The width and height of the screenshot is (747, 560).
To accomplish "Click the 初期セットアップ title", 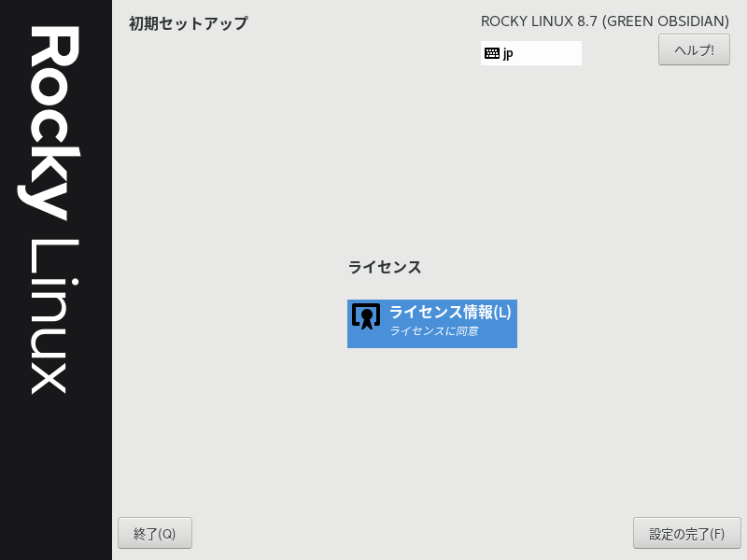I will click(189, 23).
